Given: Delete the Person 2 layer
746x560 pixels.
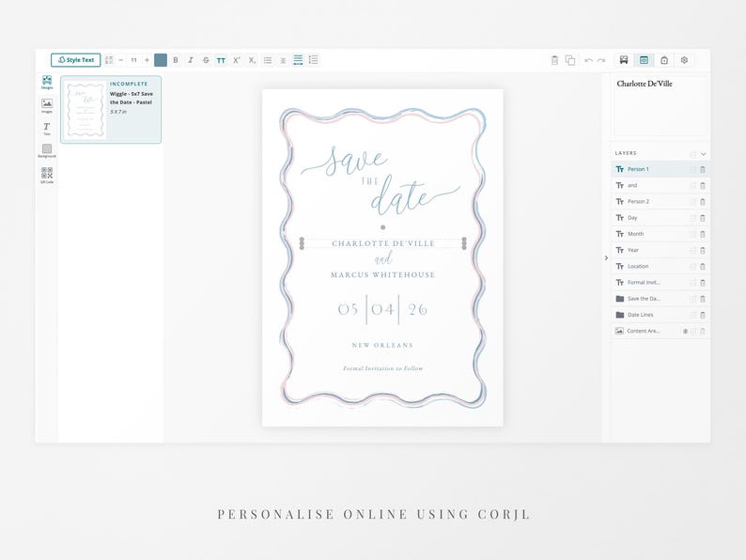Looking at the screenshot, I should tap(703, 202).
